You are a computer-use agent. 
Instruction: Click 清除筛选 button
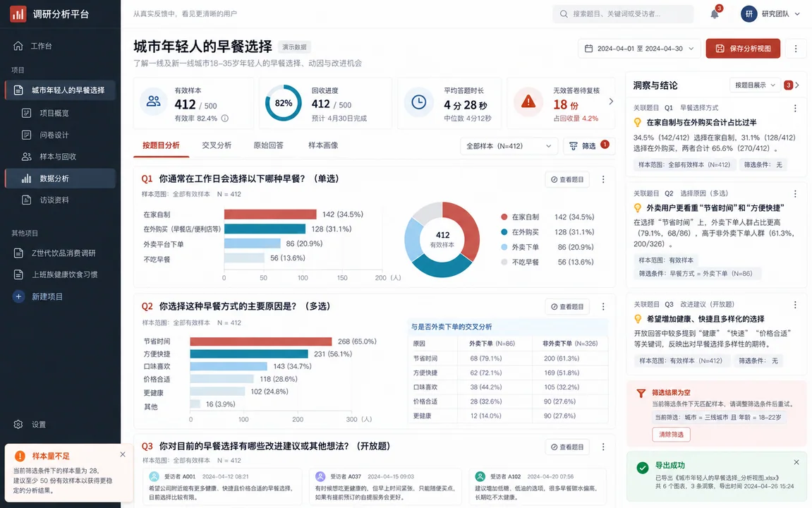point(671,435)
